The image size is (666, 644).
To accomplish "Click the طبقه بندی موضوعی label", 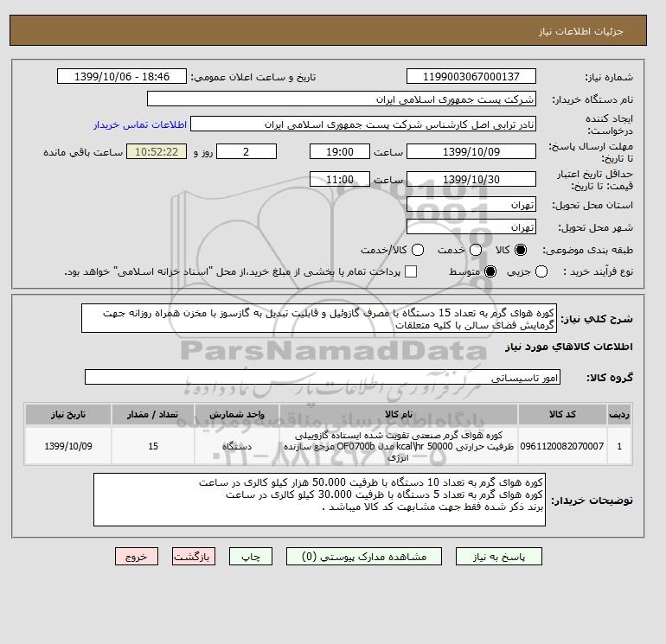I will pos(588,250).
